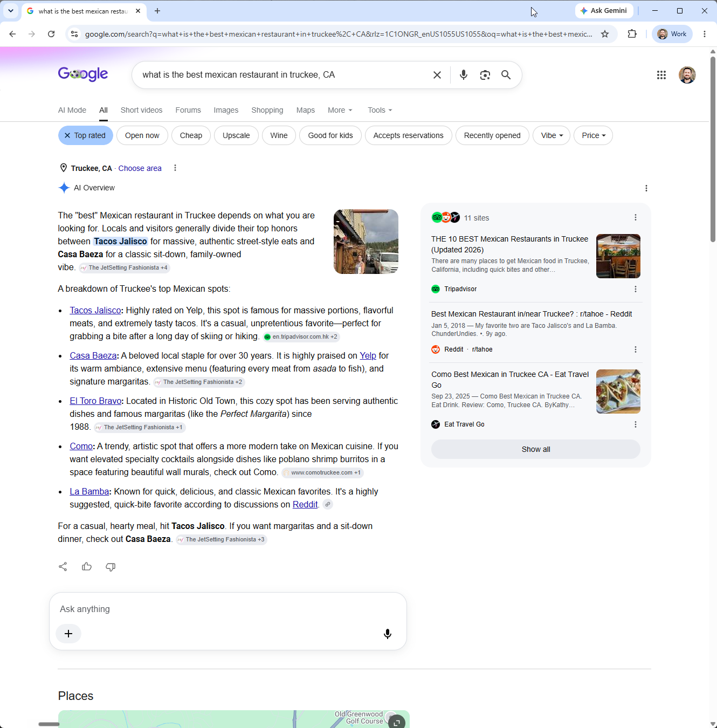Click the browser forward arrow
This screenshot has height=728, width=717.
tap(32, 34)
